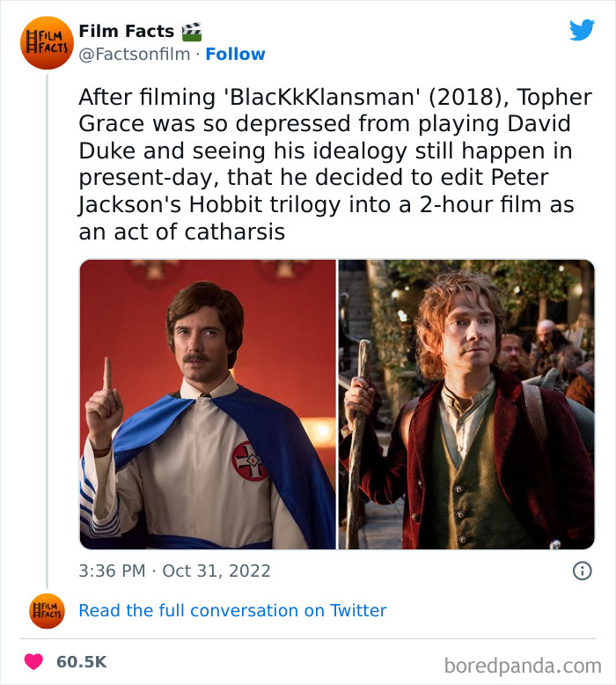Open the right photo of hobbit character
Image resolution: width=616 pixels, height=685 pixels.
tap(466, 404)
